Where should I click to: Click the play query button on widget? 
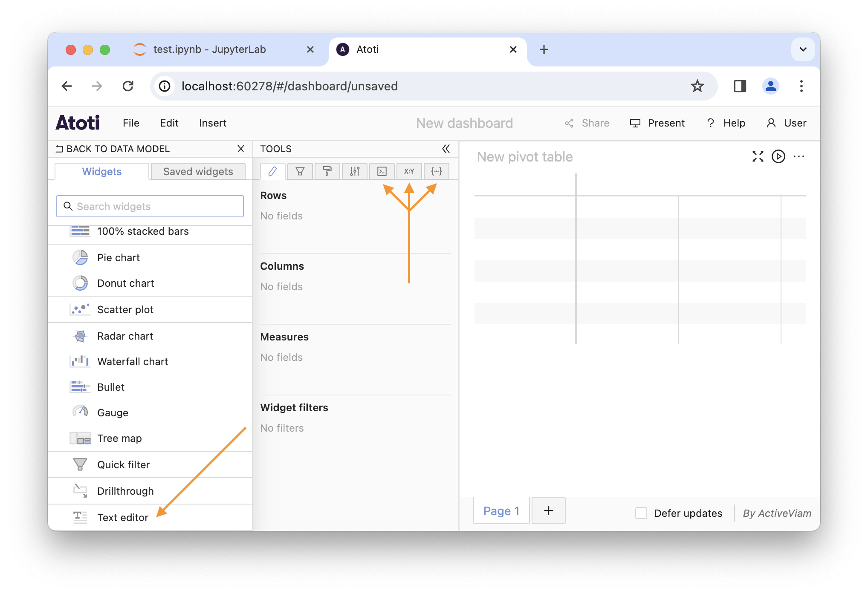(778, 156)
